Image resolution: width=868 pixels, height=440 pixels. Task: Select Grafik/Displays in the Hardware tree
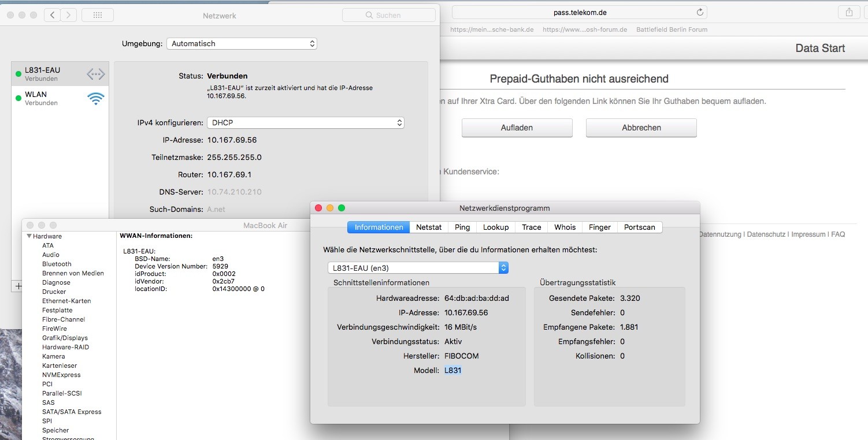click(x=65, y=338)
